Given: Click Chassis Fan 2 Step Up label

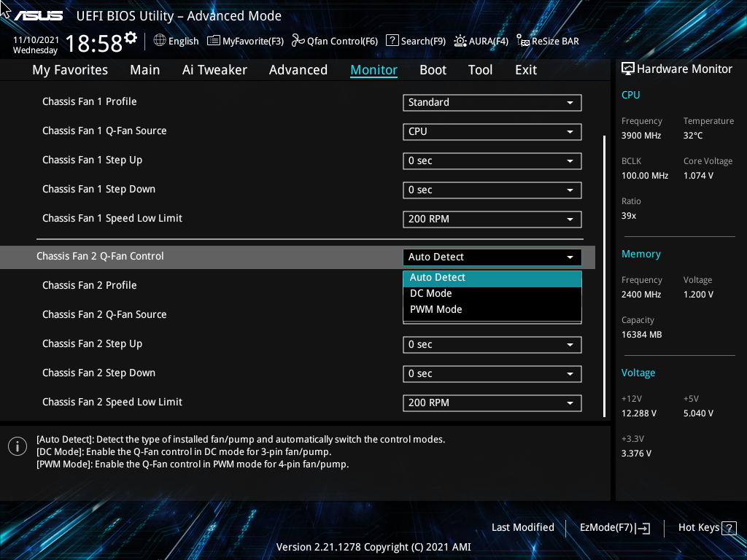Looking at the screenshot, I should point(93,344).
